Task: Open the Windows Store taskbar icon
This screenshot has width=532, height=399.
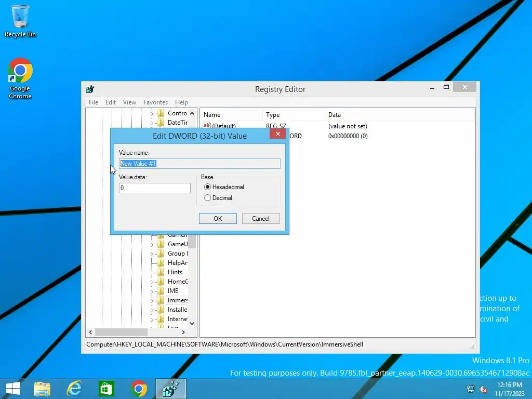Action: [106, 389]
